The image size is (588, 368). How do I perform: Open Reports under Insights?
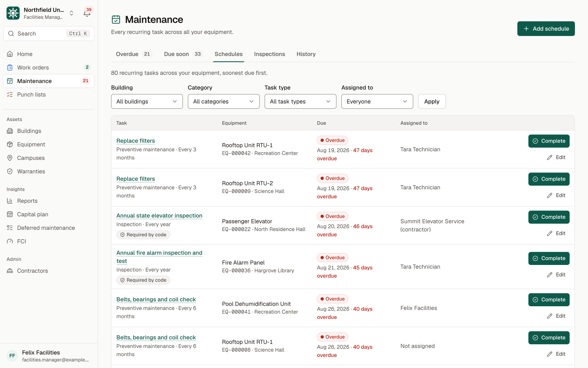pos(49,201)
